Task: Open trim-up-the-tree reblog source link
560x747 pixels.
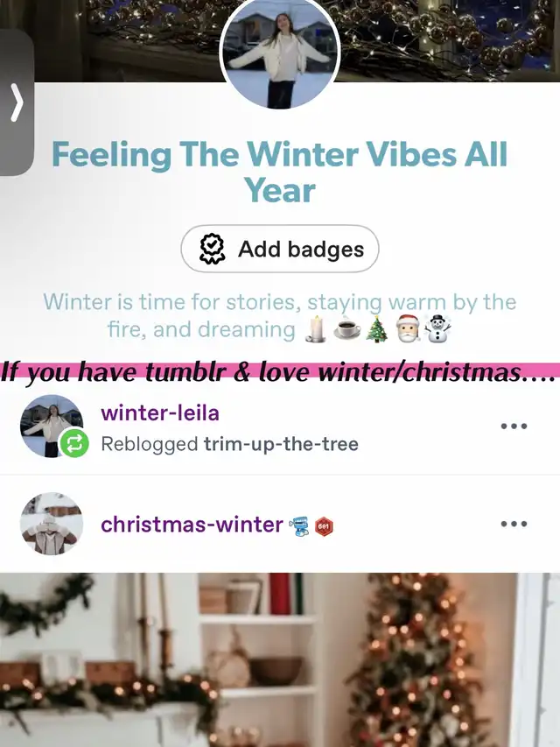Action: [x=281, y=444]
